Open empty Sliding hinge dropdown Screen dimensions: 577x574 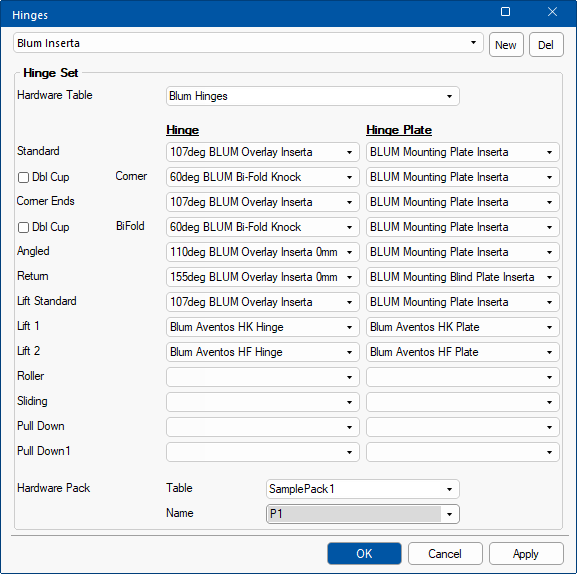[x=262, y=402]
